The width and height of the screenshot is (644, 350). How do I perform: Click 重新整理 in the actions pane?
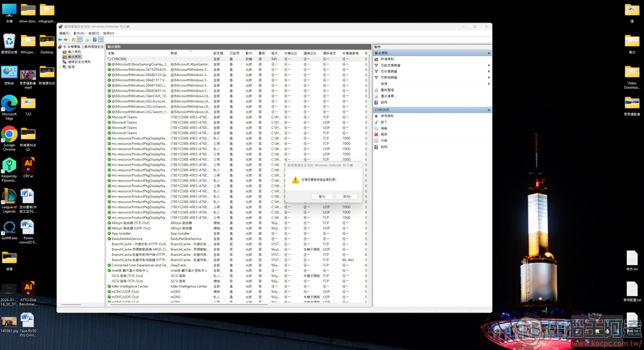click(x=387, y=90)
